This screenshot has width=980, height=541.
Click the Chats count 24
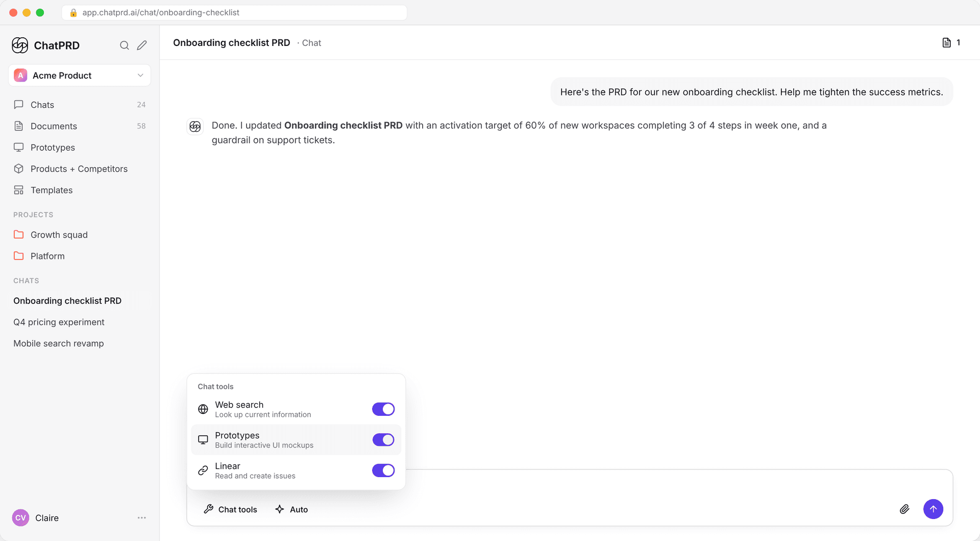click(x=141, y=105)
